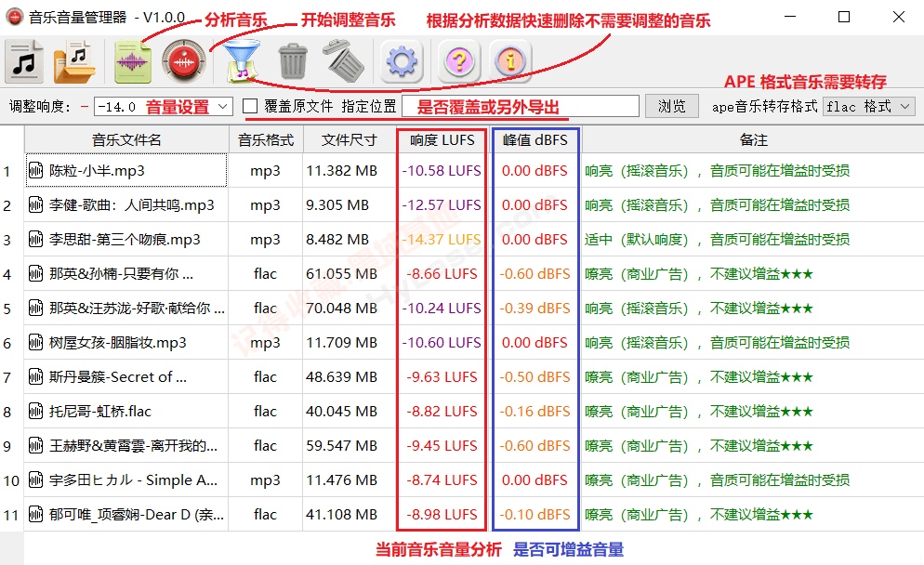The image size is (924, 565).
Task: Enable the 覆盖原文件 checkbox
Action: click(x=250, y=106)
